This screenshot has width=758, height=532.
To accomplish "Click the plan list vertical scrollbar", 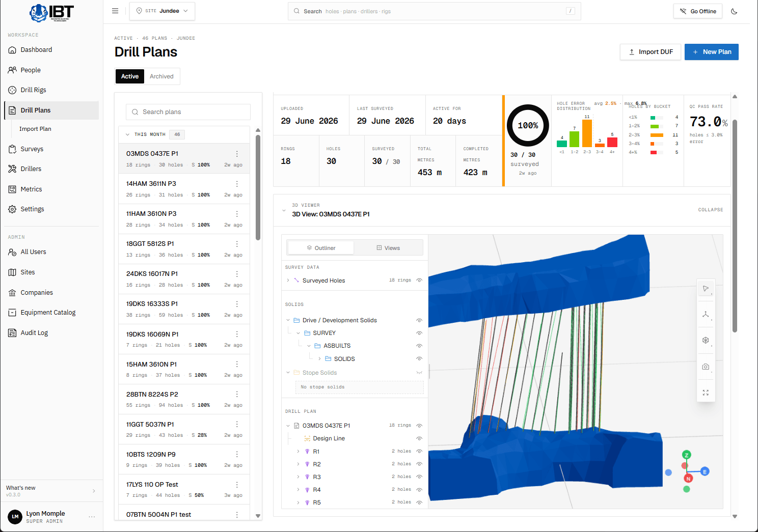I will pyautogui.click(x=258, y=187).
